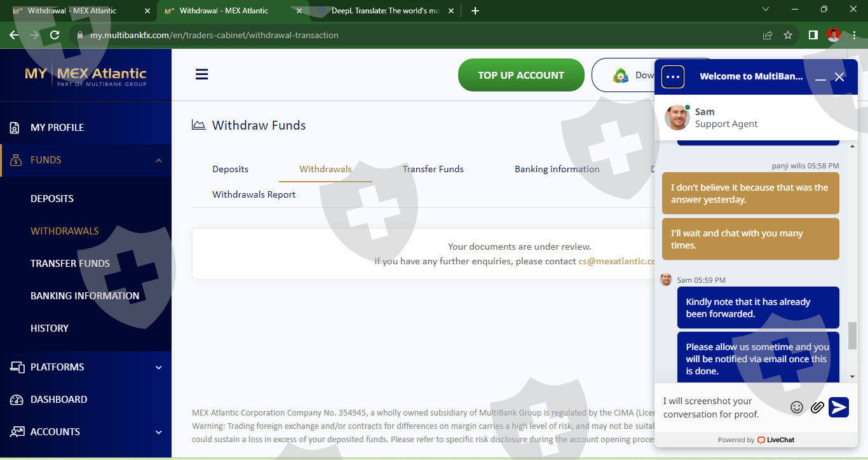Open the Transfer Funds tab
Viewport: 868px width, 460px height.
click(433, 169)
